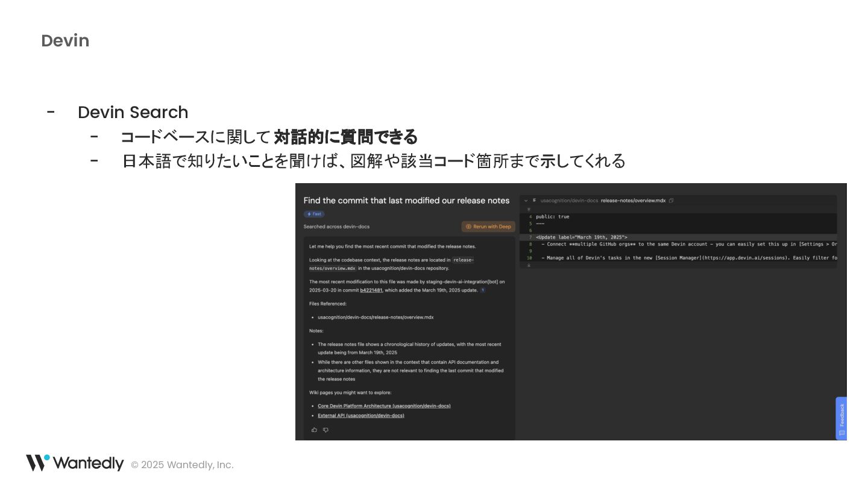Collapse the code panel chevron

click(526, 201)
